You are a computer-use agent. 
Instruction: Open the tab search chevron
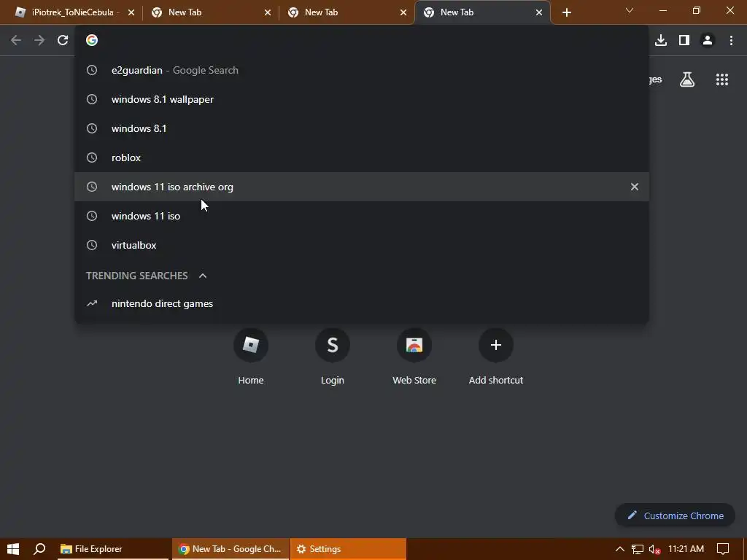click(630, 10)
